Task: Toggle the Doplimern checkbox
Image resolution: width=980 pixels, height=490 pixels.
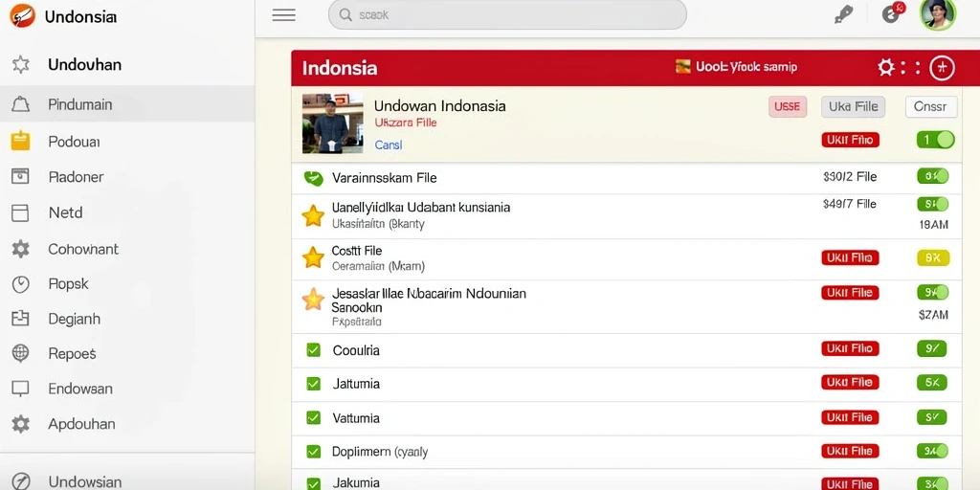Action: (313, 452)
